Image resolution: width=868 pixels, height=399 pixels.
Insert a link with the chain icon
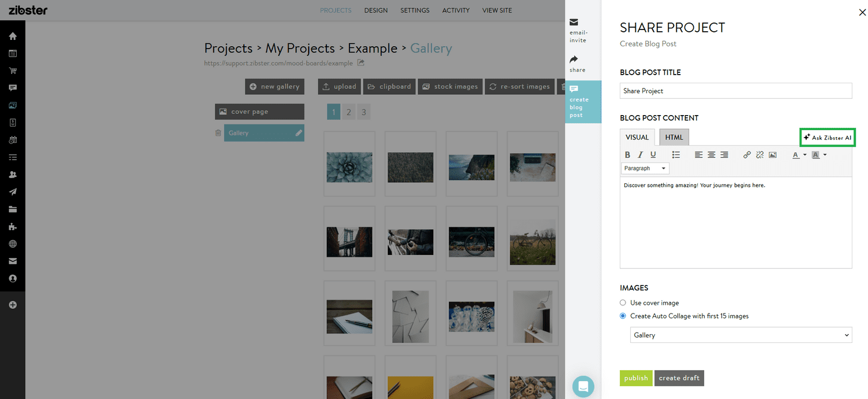tap(747, 155)
